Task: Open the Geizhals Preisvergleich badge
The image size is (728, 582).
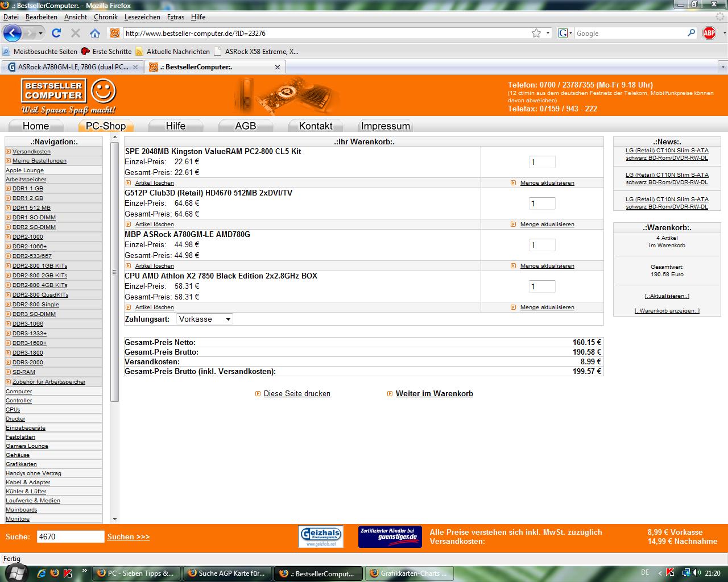Action: [x=321, y=537]
